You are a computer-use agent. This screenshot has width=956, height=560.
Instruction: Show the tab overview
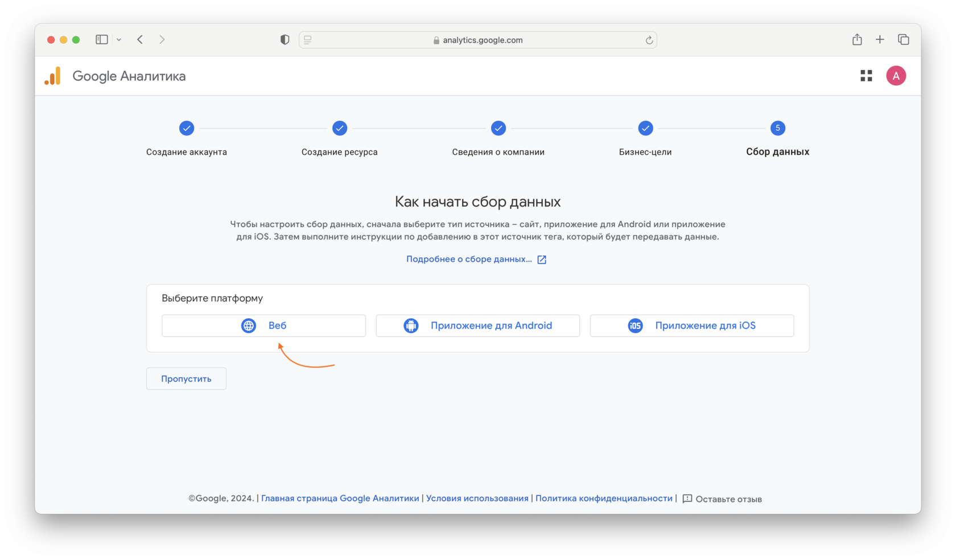pyautogui.click(x=903, y=39)
